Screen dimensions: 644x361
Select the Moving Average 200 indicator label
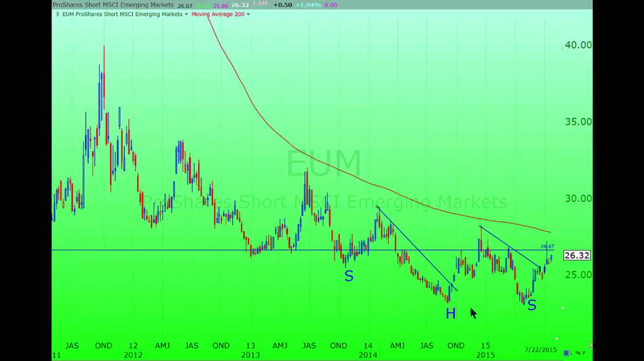[x=218, y=14]
